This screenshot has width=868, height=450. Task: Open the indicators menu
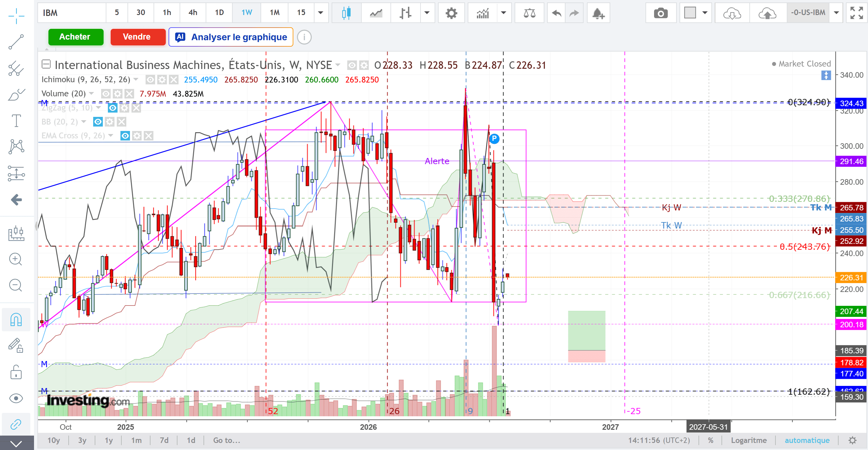coord(482,13)
